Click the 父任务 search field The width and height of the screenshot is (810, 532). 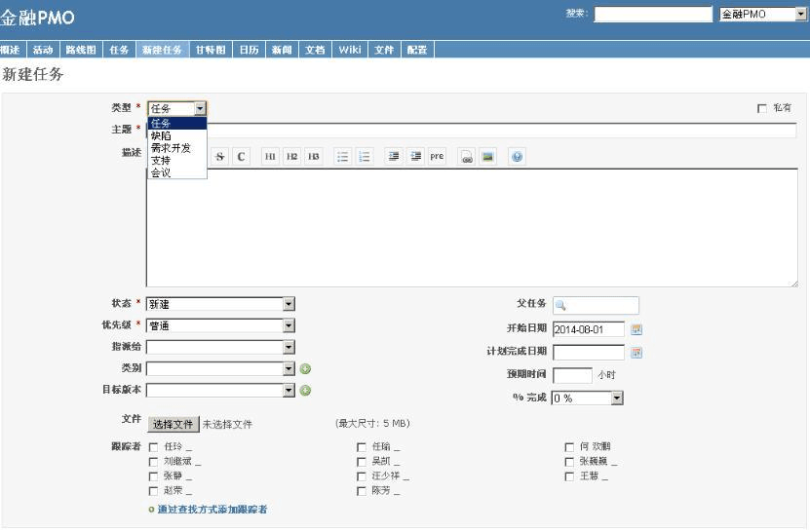tap(596, 305)
